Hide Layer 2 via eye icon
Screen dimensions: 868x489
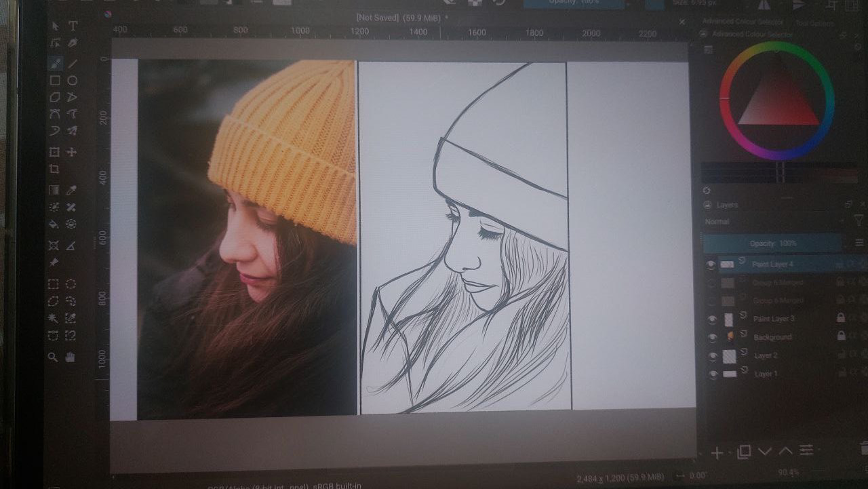713,355
